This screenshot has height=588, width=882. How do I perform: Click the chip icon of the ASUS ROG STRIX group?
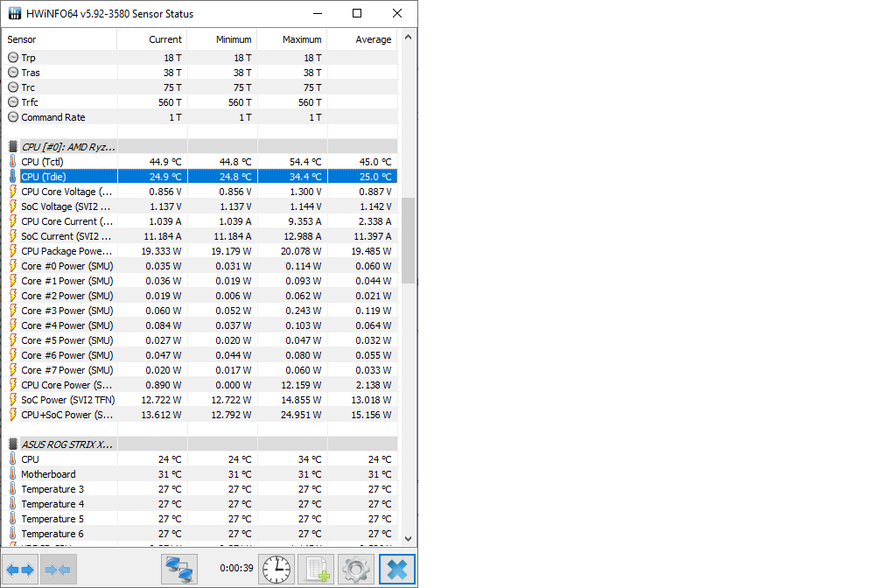13,444
